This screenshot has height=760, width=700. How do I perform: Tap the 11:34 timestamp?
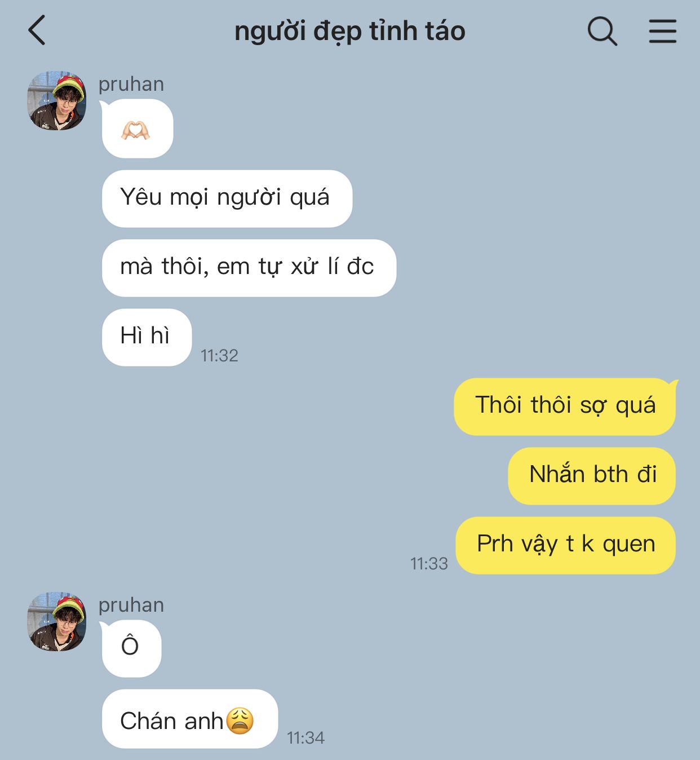coord(305,737)
